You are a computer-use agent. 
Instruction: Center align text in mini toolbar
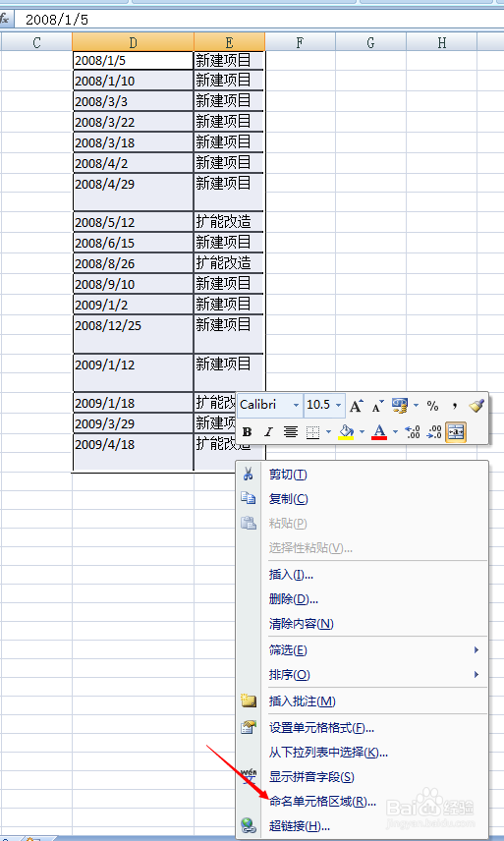[x=291, y=431]
